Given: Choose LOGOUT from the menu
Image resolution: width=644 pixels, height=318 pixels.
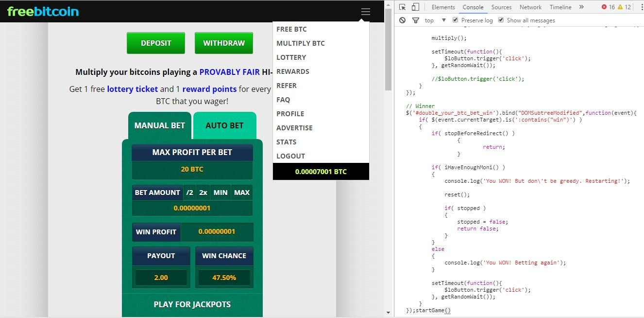Looking at the screenshot, I should [x=321, y=156].
